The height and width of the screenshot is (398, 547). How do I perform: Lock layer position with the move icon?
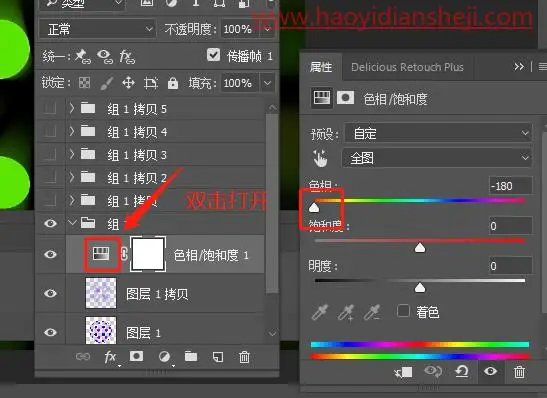pyautogui.click(x=128, y=83)
